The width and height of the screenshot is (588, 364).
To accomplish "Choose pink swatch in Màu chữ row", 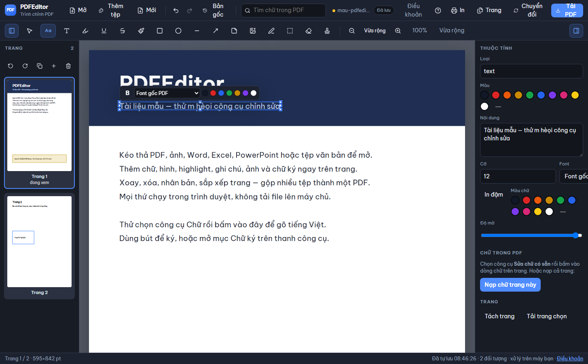I will [527, 212].
